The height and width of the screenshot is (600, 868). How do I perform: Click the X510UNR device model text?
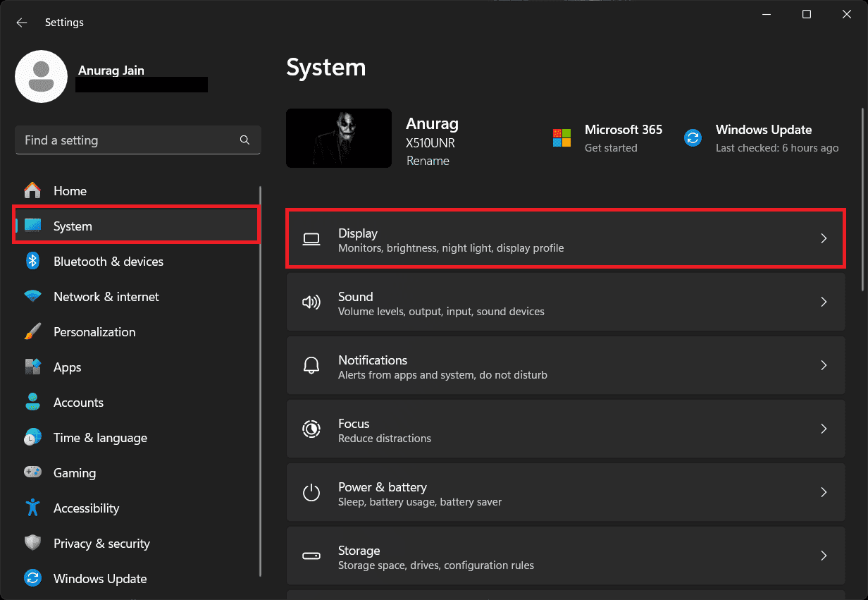tap(430, 142)
